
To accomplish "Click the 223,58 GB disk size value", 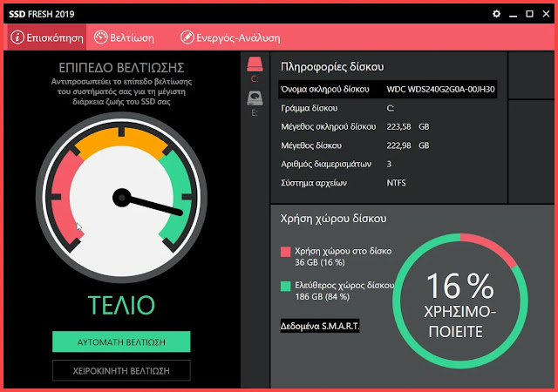I will (408, 126).
